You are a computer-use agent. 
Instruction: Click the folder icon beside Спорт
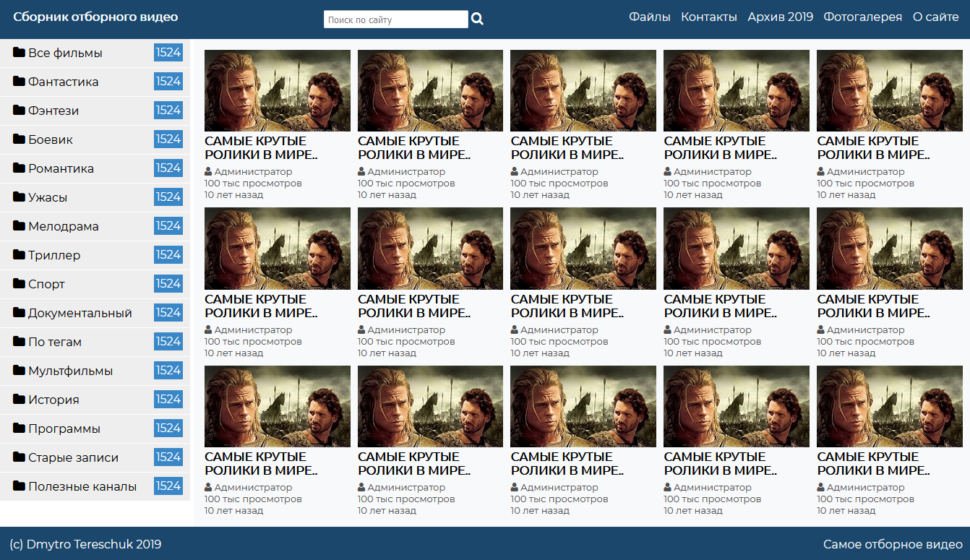19,283
